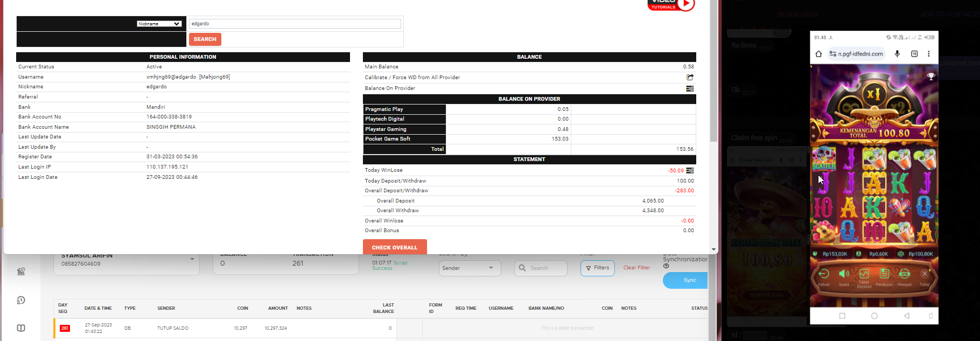Screen dimensions: 980x341
Task: Click the Calibrate / Force WD share icon
Action: [x=690, y=77]
